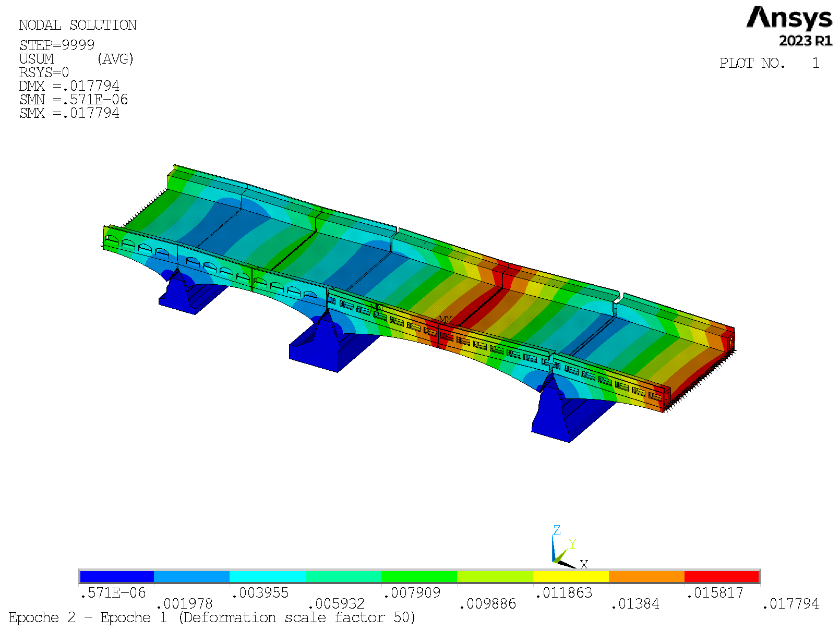The image size is (840, 631).
Task: Pick the orange legend swatch
Action: click(x=646, y=576)
